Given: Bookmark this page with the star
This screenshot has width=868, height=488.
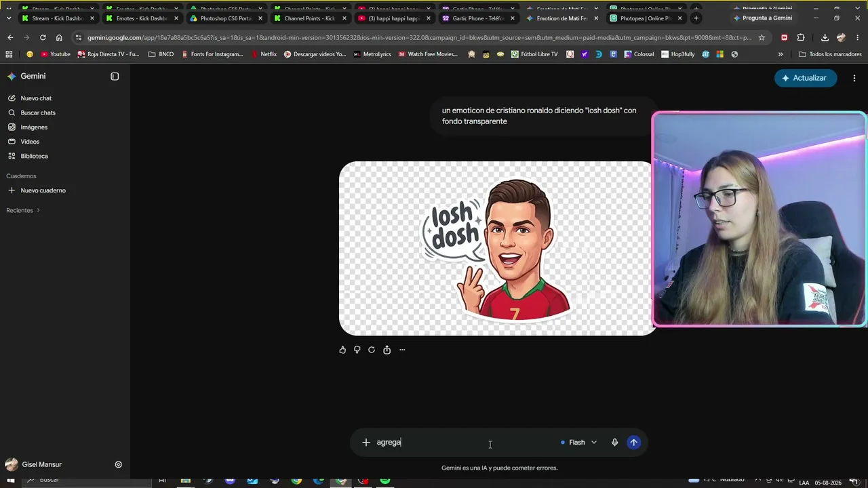Looking at the screenshot, I should tap(762, 38).
